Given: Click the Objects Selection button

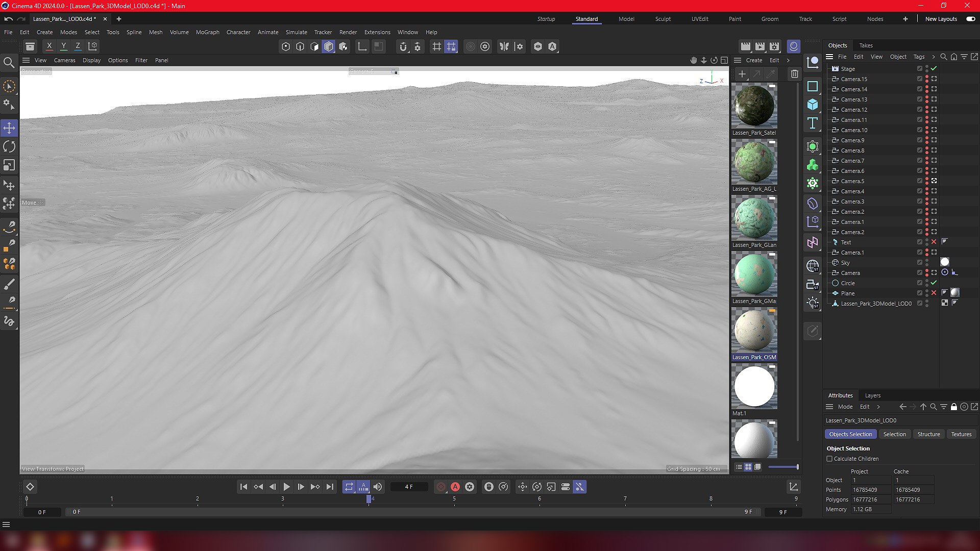Looking at the screenshot, I should (850, 434).
